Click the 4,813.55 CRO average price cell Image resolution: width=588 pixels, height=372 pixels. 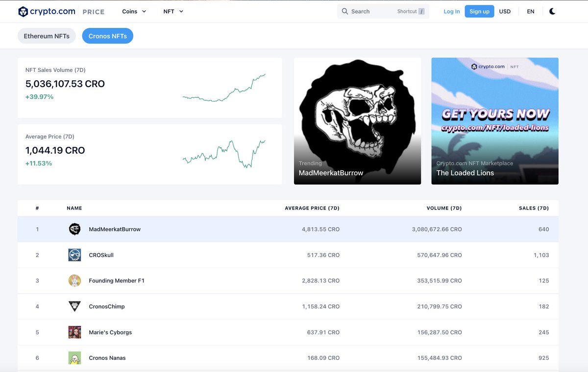tap(321, 229)
